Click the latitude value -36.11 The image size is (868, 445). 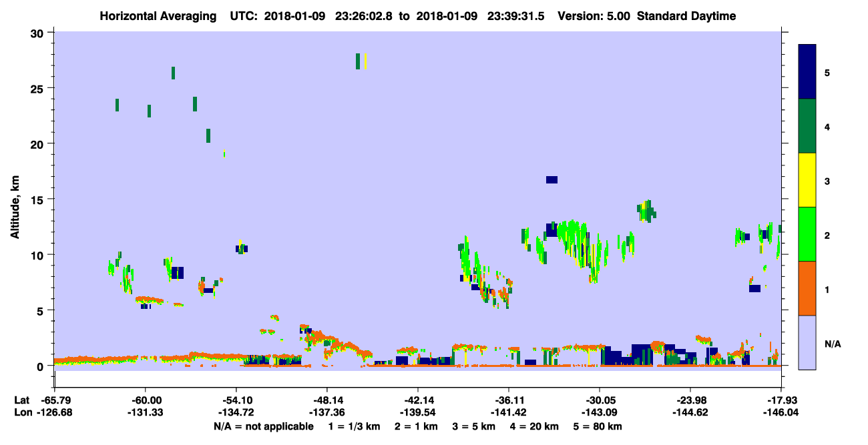509,400
